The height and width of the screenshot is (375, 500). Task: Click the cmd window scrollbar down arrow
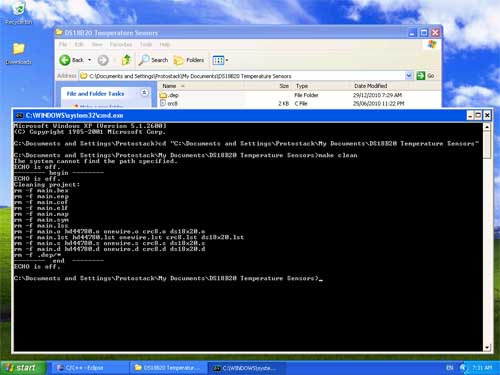(487, 347)
